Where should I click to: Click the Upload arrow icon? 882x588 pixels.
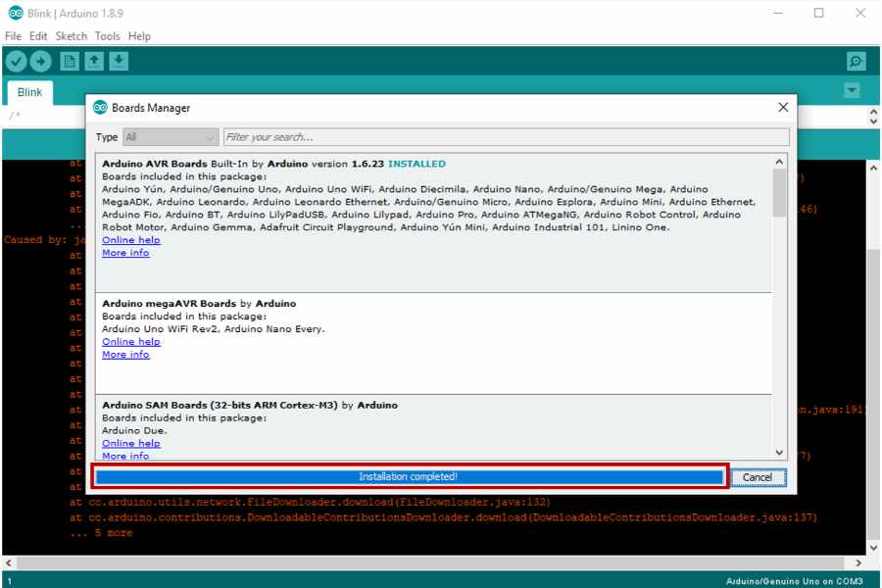tap(40, 62)
